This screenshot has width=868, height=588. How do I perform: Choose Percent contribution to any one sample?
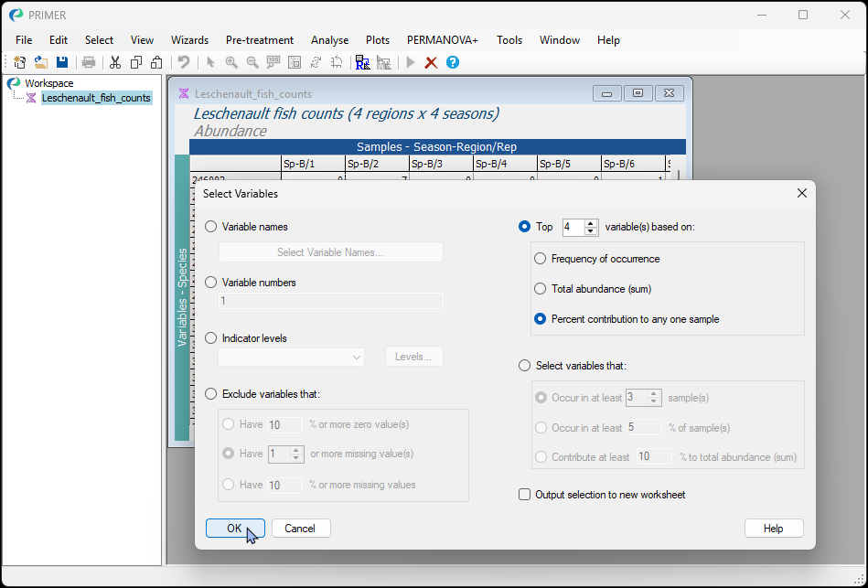point(540,319)
